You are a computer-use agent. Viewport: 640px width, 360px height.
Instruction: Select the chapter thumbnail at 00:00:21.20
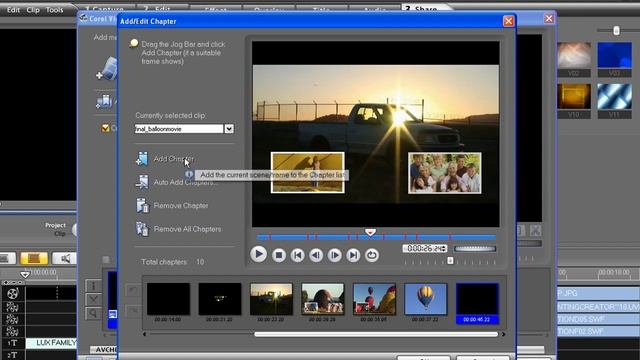tap(220, 299)
